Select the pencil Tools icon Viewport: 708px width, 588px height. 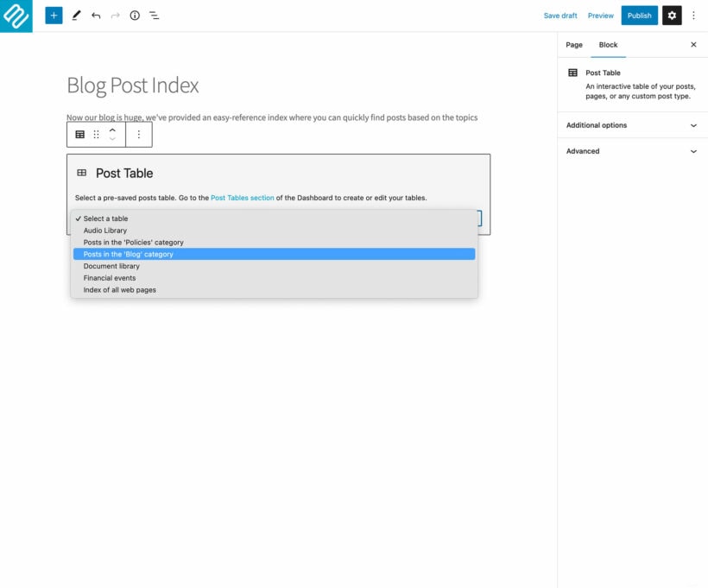click(x=76, y=15)
